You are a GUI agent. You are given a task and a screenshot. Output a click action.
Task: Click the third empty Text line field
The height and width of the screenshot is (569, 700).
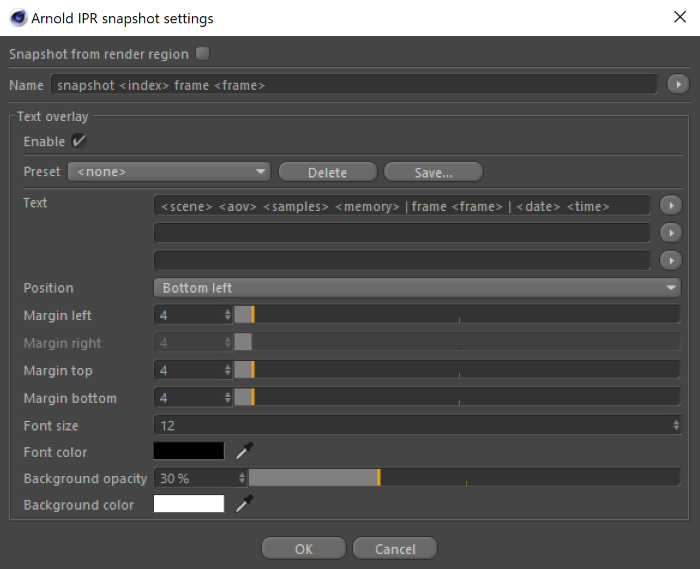point(402,261)
